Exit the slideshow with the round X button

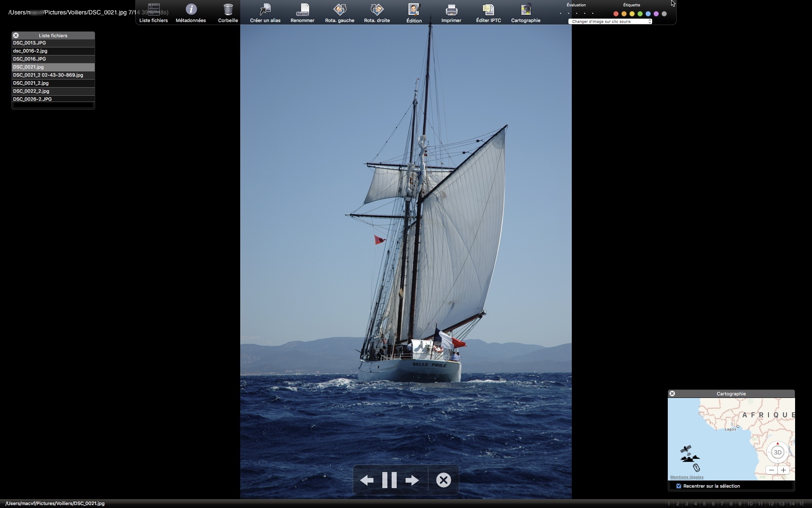point(443,480)
